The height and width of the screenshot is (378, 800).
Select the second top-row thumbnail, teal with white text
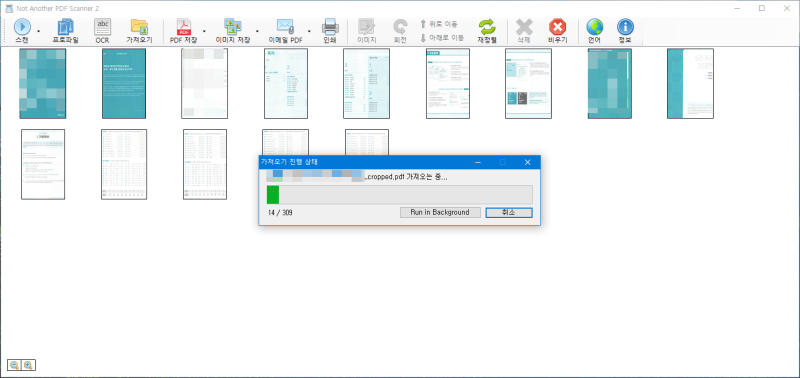[x=124, y=84]
